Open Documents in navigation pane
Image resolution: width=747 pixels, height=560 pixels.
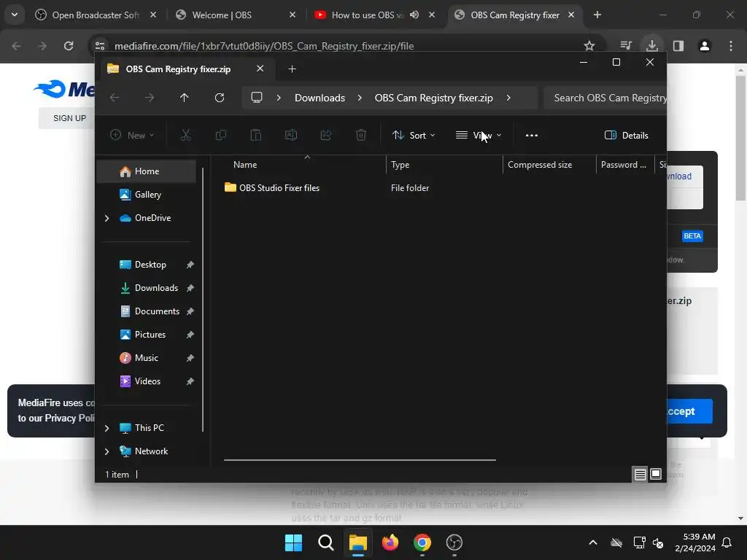pyautogui.click(x=157, y=311)
